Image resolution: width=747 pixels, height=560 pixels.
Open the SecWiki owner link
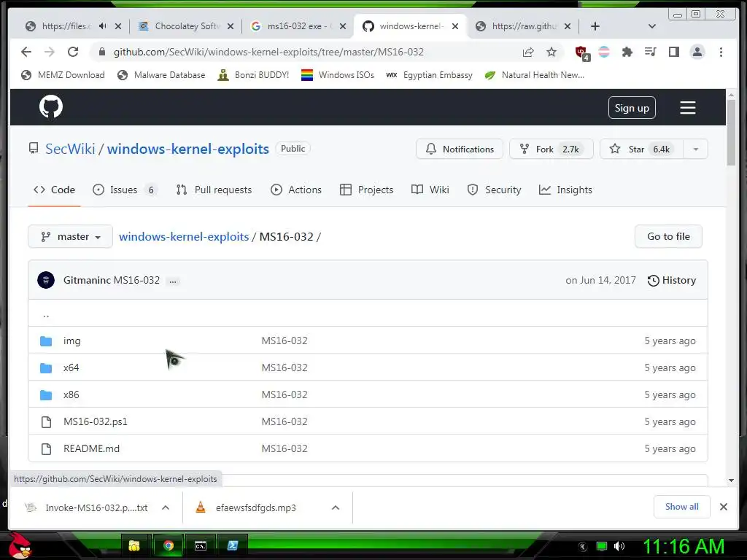coord(70,149)
